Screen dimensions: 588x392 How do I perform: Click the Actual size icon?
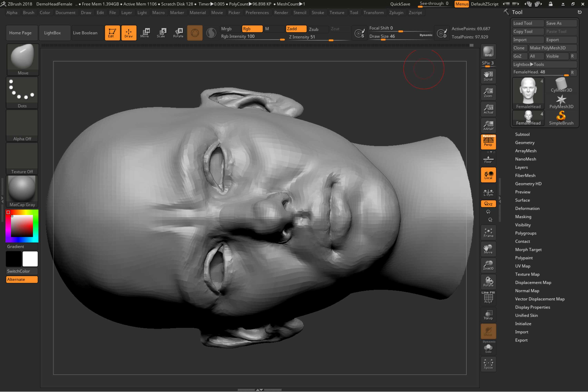click(x=488, y=109)
